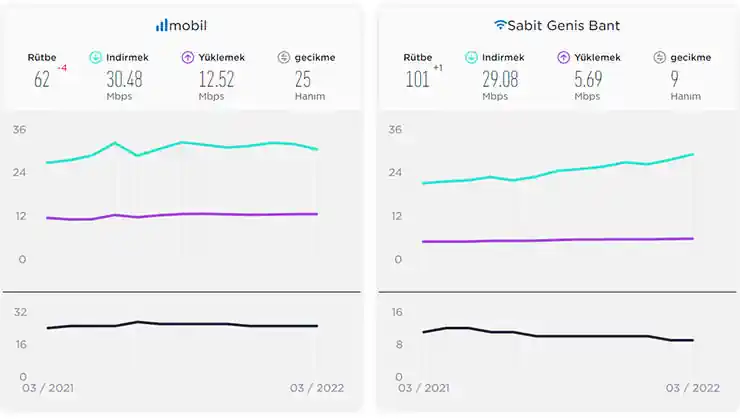Click the mobil 30.48 Mbps download value

pos(124,80)
